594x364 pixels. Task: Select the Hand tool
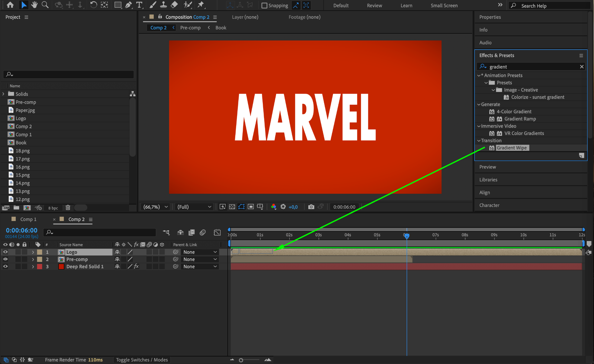coord(34,5)
